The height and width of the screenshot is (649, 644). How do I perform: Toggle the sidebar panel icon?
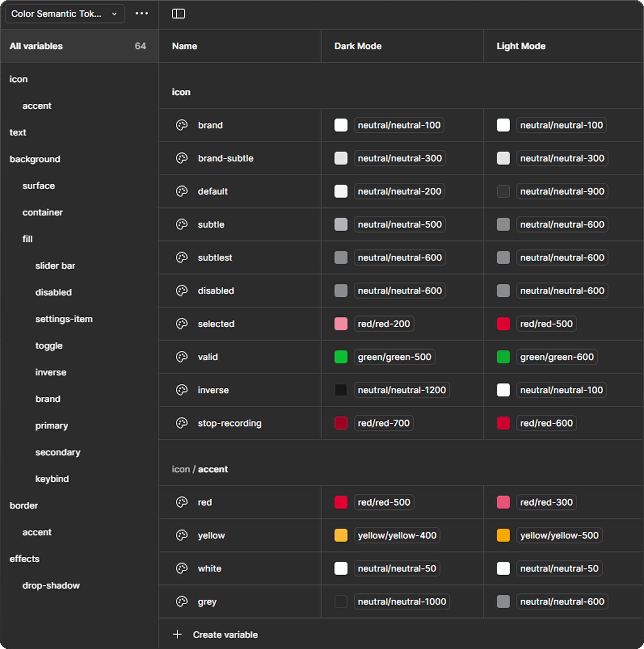point(178,14)
